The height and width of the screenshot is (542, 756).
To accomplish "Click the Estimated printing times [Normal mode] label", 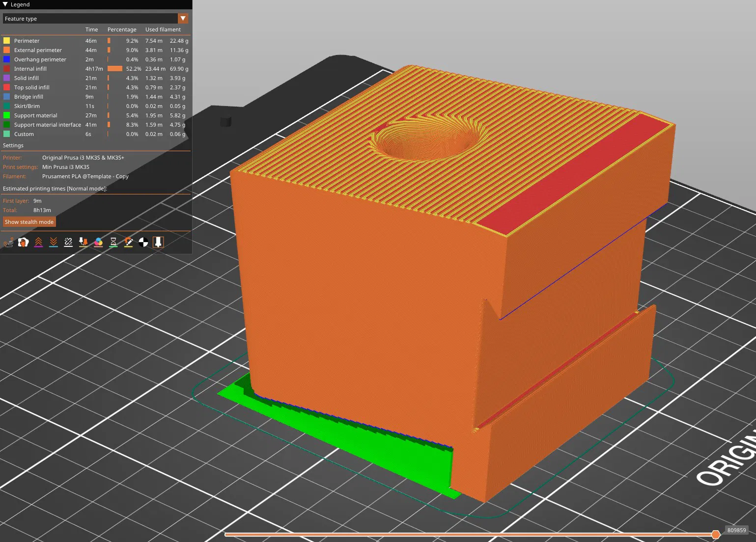I will [55, 189].
